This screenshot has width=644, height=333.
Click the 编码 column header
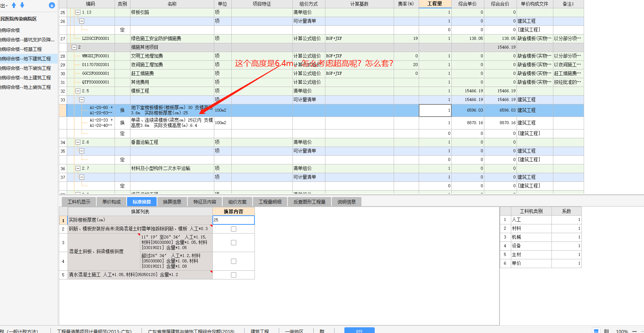pos(90,4)
